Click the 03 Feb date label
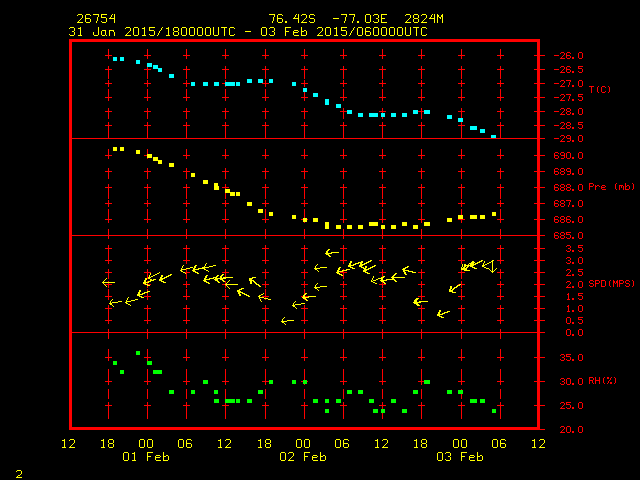This screenshot has height=480, width=640. tap(460, 457)
